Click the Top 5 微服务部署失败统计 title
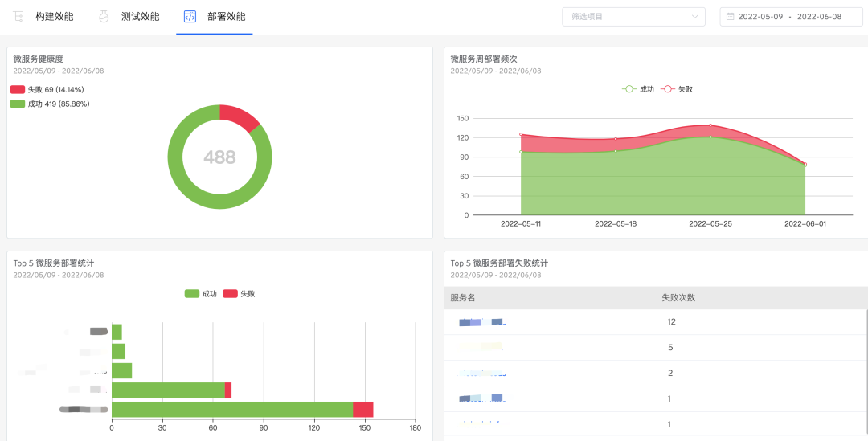868x441 pixels. (499, 263)
